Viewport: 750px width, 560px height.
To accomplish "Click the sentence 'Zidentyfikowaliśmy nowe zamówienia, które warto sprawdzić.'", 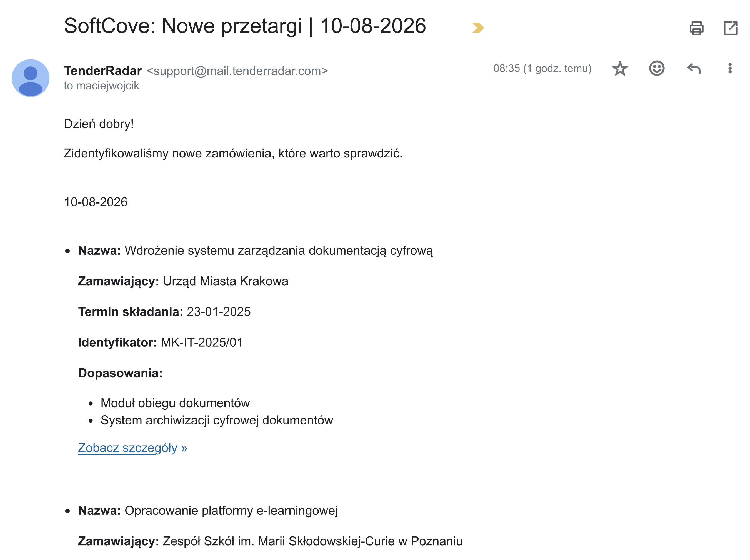I will (x=233, y=154).
